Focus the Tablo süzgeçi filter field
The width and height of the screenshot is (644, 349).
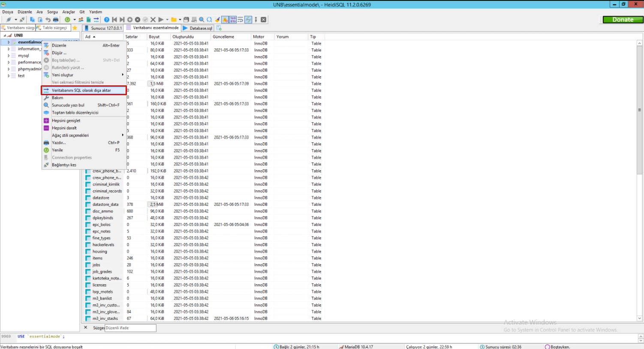point(54,28)
